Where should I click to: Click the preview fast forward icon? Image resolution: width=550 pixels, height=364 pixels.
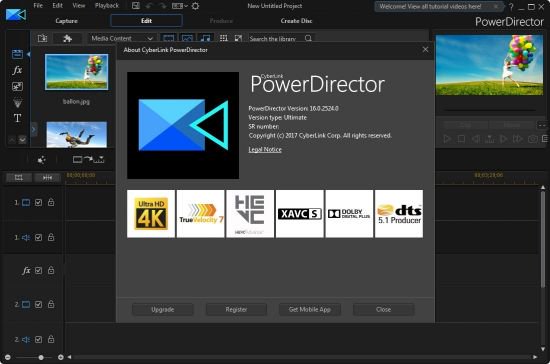pos(518,139)
